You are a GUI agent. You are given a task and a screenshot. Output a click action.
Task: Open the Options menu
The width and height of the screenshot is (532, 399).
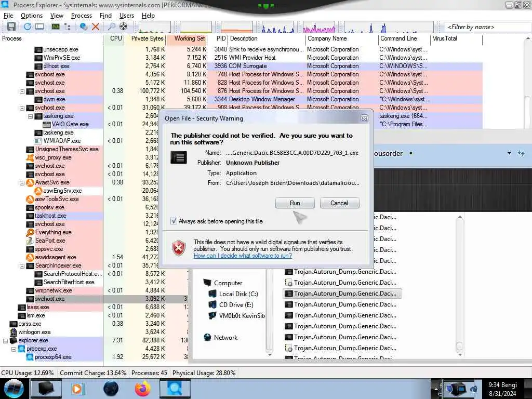32,16
